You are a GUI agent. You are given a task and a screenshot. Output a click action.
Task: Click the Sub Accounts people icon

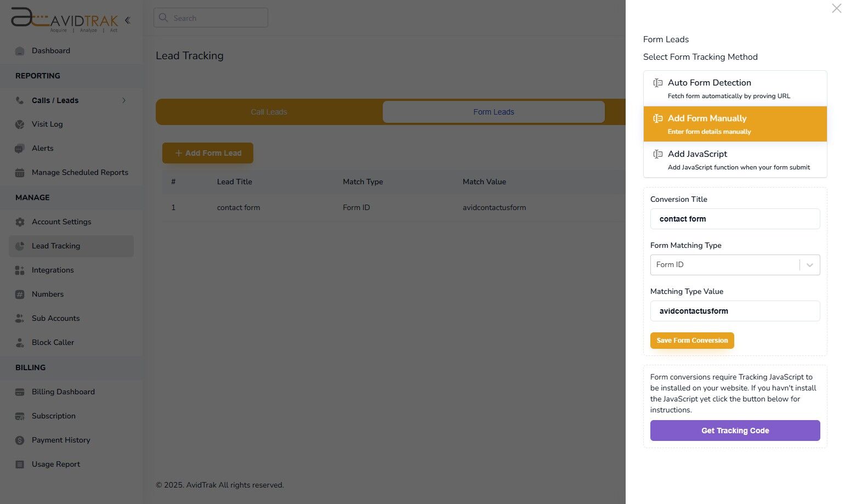pyautogui.click(x=20, y=319)
